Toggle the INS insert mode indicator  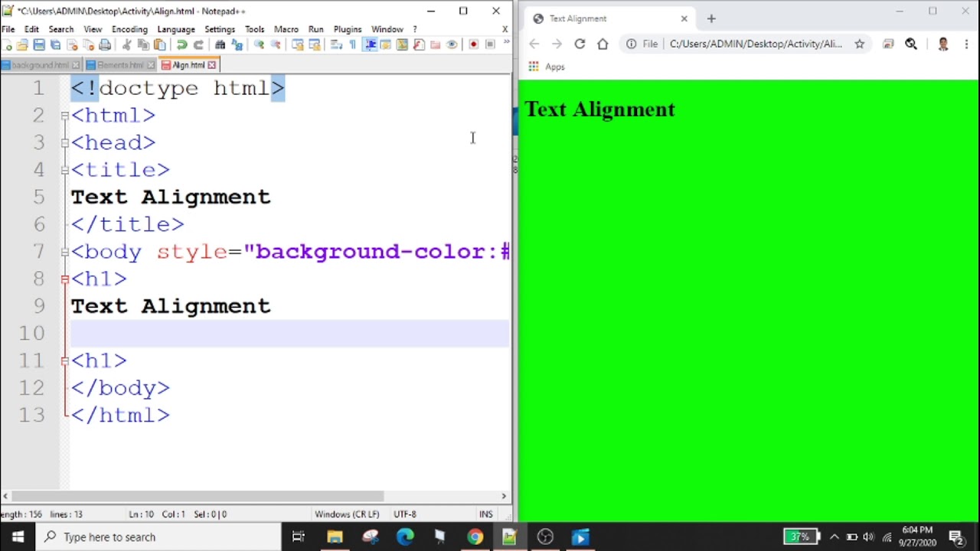pos(485,514)
